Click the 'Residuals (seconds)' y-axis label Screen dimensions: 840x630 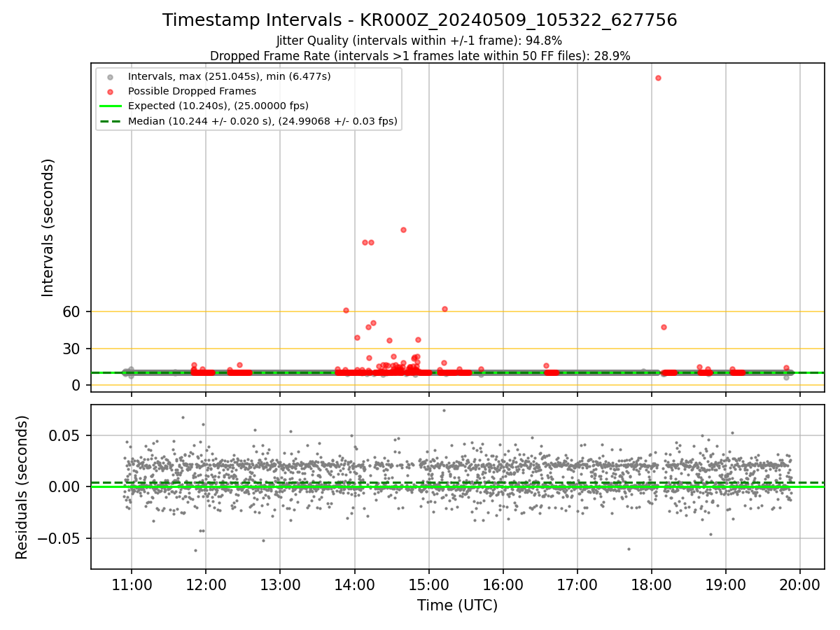pos(22,487)
